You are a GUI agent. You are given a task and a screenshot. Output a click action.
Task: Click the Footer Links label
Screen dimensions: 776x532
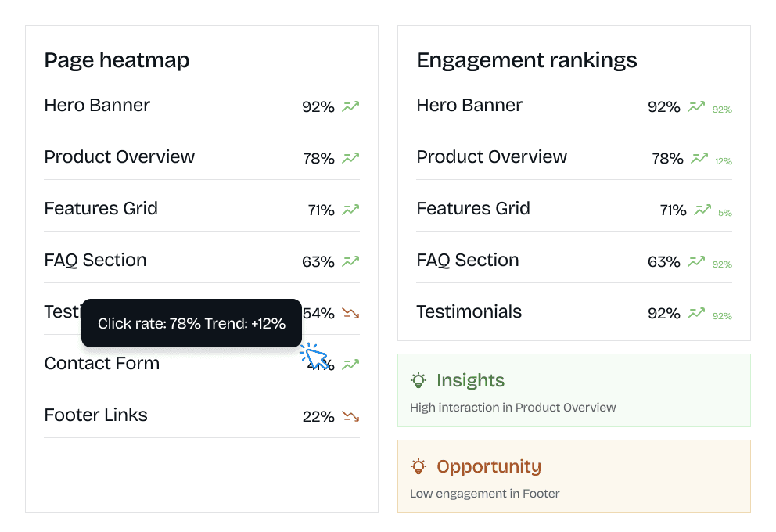point(95,415)
